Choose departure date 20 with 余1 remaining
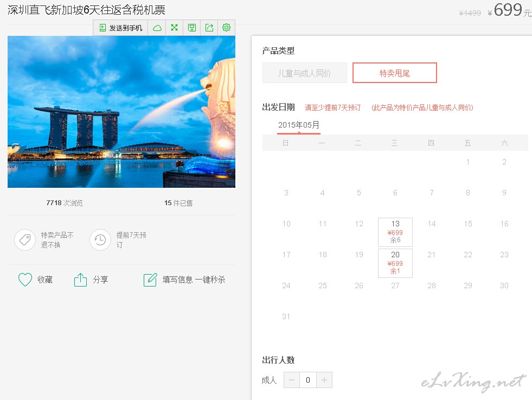 395,263
